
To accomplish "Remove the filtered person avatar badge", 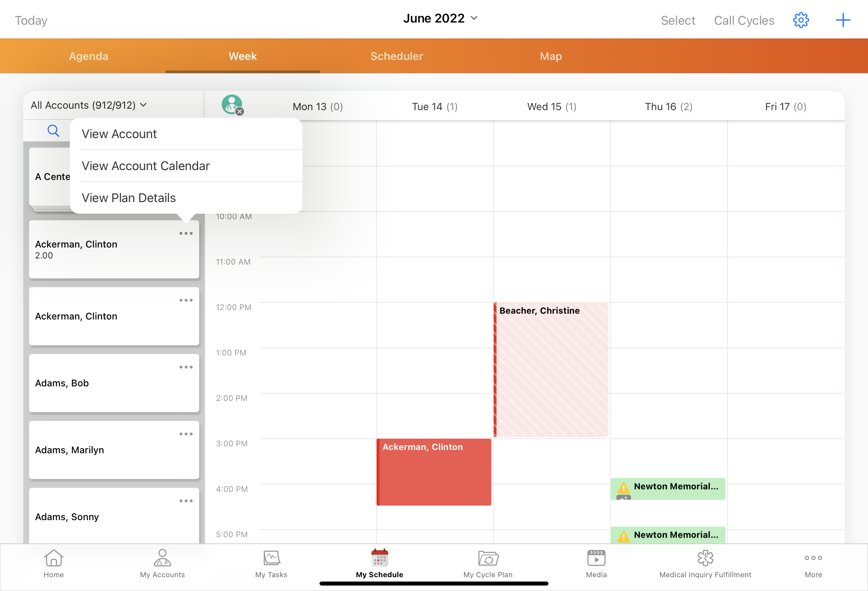I will 240,112.
